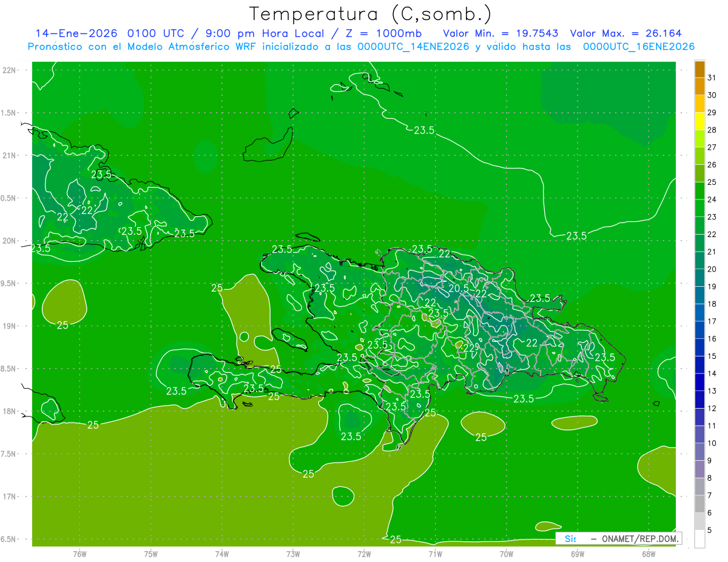Click the "ONAMET/REP.DOM." credit label
The width and height of the screenshot is (728, 562).
(x=640, y=538)
